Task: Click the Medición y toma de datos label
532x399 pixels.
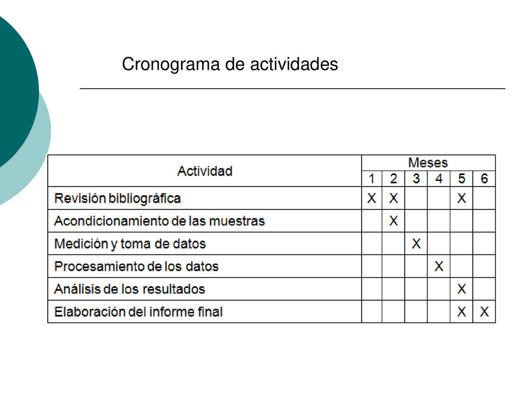Action: click(x=130, y=244)
